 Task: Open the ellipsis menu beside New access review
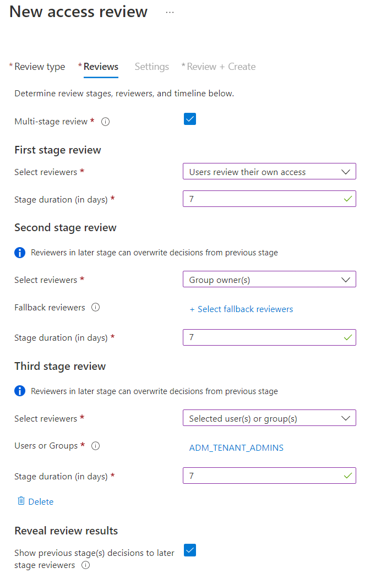170,13
